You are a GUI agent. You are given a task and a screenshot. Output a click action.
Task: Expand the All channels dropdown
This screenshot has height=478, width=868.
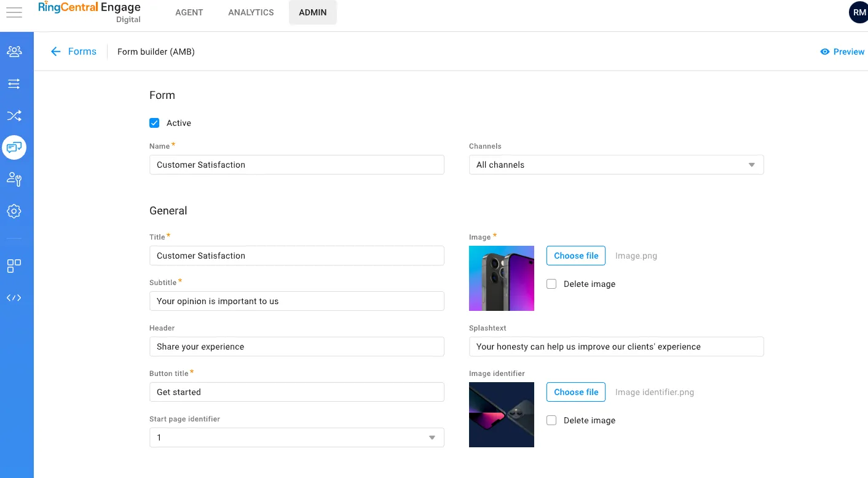point(616,165)
